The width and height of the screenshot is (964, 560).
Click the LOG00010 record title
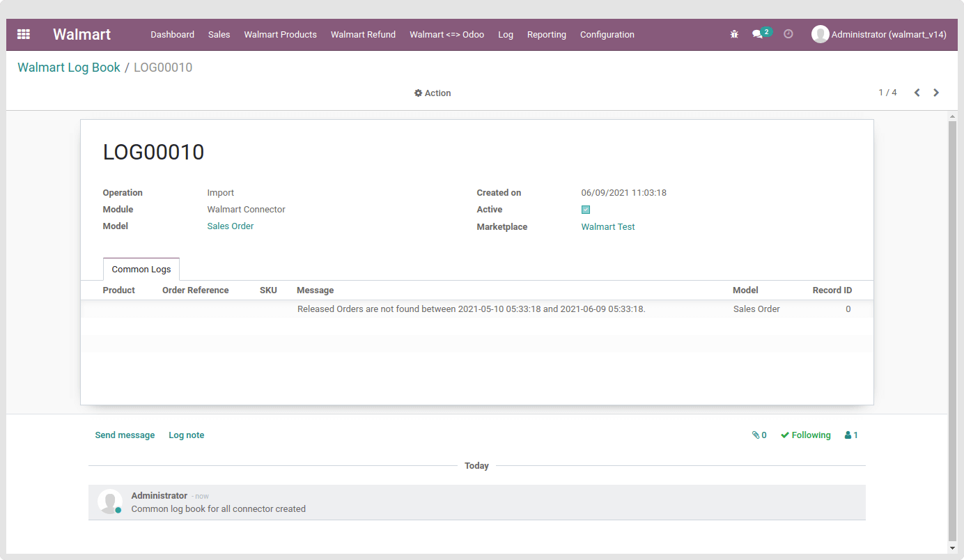tap(153, 152)
